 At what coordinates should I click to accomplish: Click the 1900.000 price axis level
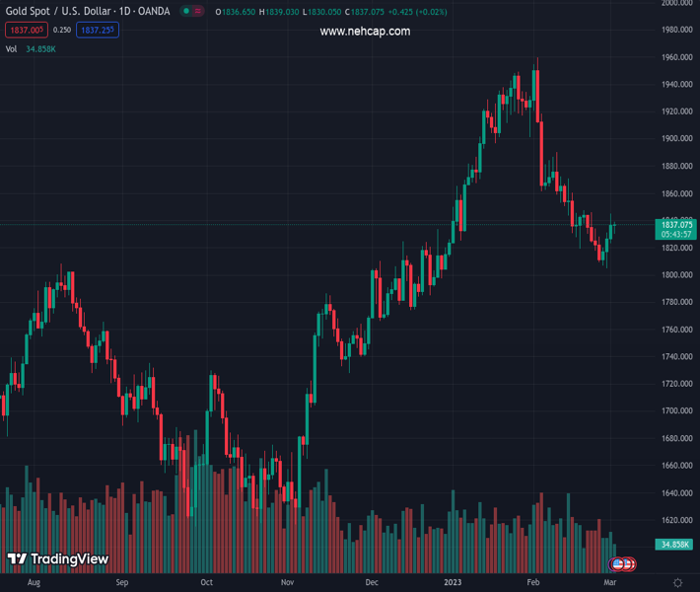tap(675, 138)
